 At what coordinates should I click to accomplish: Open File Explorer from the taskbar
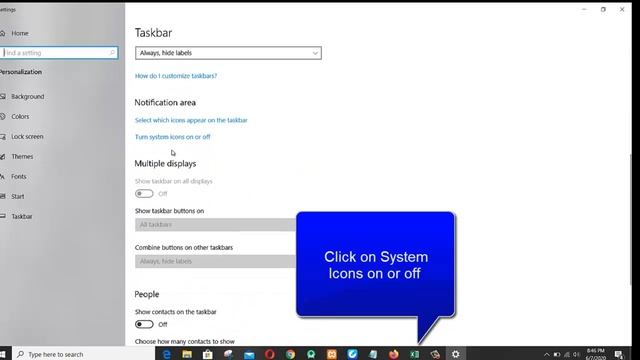pyautogui.click(x=187, y=354)
